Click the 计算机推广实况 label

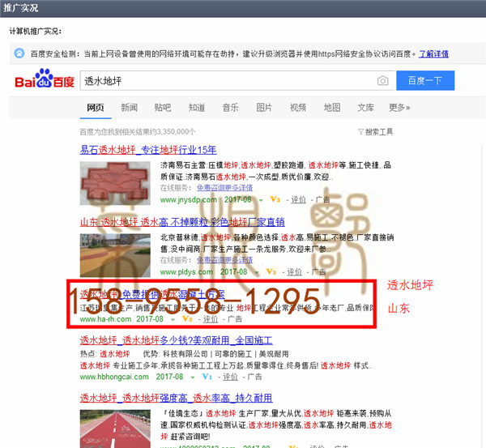click(36, 32)
